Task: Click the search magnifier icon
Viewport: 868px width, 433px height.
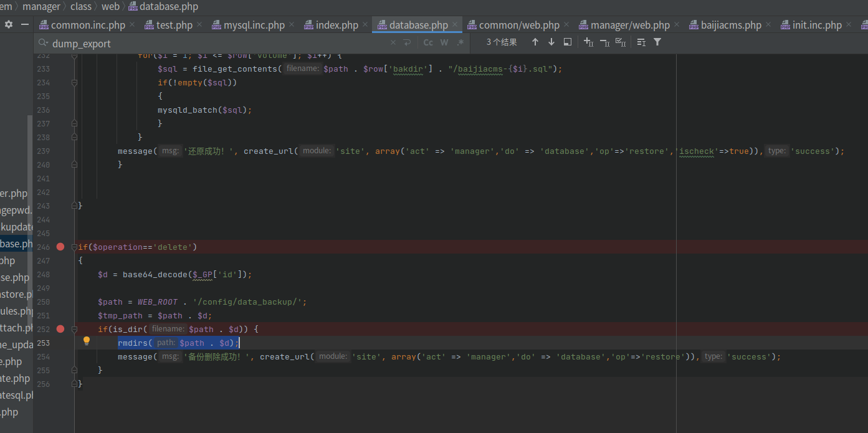Action: [x=44, y=43]
